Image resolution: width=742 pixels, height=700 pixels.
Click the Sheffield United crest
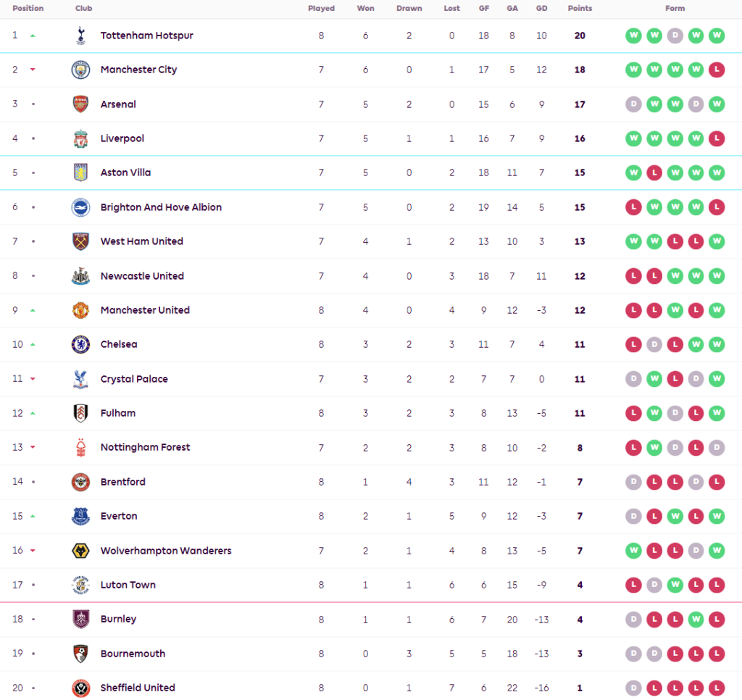[x=80, y=688]
